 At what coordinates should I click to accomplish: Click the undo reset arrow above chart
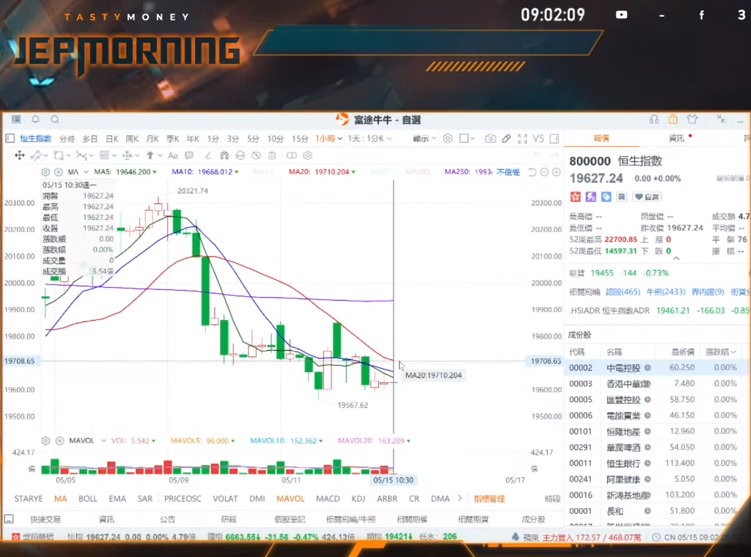click(x=532, y=172)
